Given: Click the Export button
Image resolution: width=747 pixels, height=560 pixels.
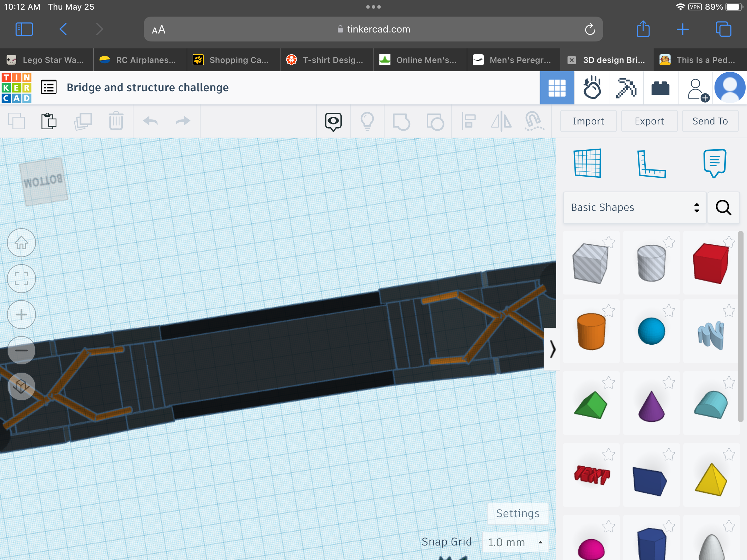Looking at the screenshot, I should pyautogui.click(x=649, y=121).
